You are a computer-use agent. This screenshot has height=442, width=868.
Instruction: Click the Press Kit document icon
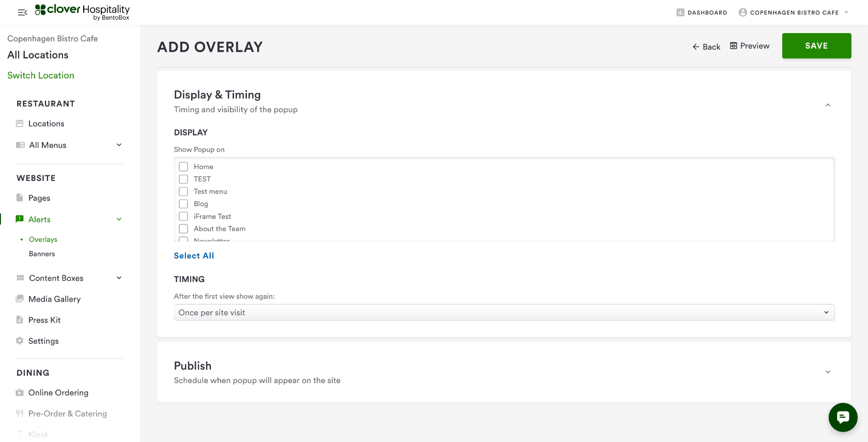coord(20,320)
